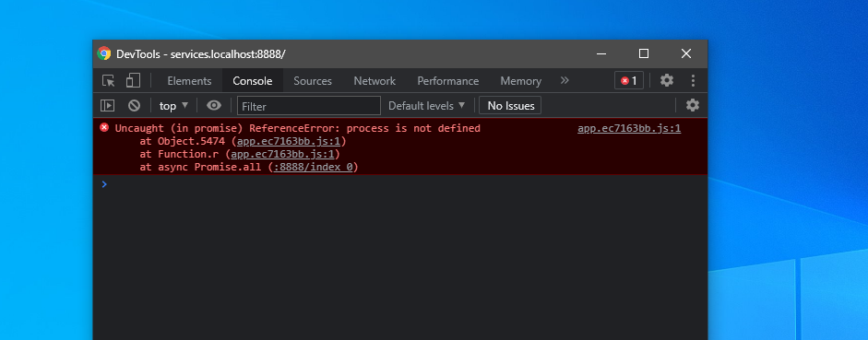The image size is (868, 340).
Task: Open console settings gear
Action: pos(693,105)
